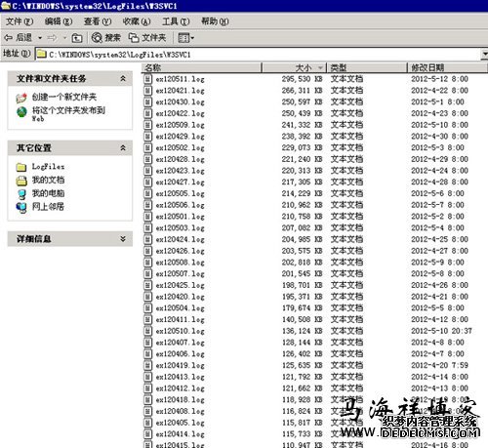488x448 pixels.
Task: Click the address bar path field
Action: 257,54
